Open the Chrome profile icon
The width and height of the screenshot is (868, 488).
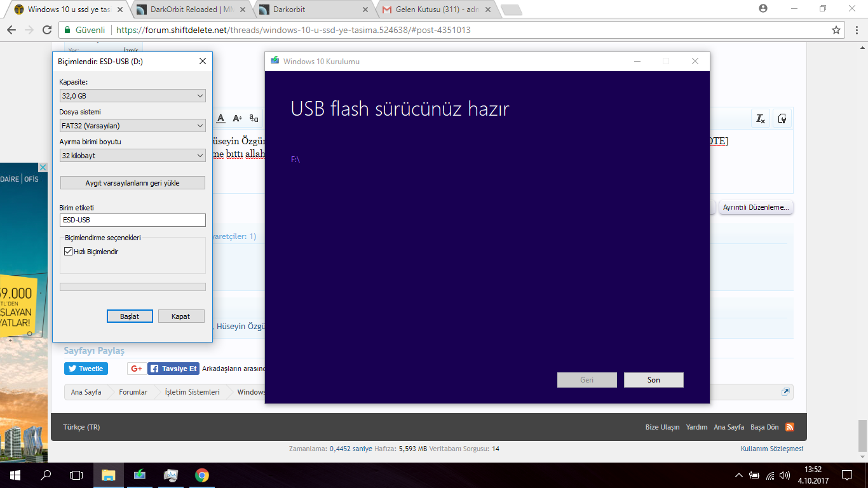pos(763,8)
